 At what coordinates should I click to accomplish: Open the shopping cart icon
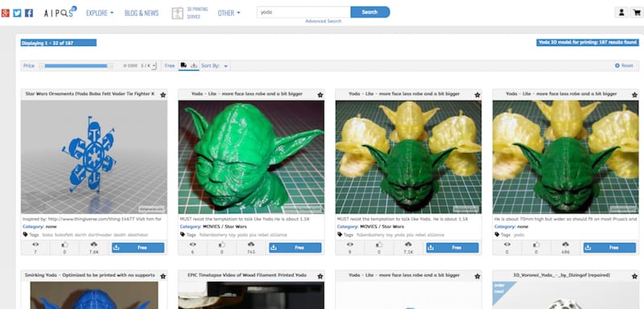pyautogui.click(x=638, y=13)
